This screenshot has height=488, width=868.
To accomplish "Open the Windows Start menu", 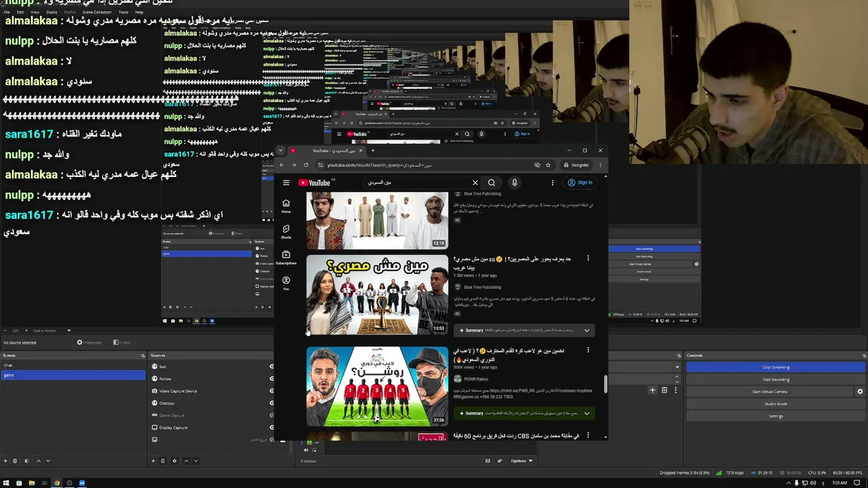I will 6,483.
